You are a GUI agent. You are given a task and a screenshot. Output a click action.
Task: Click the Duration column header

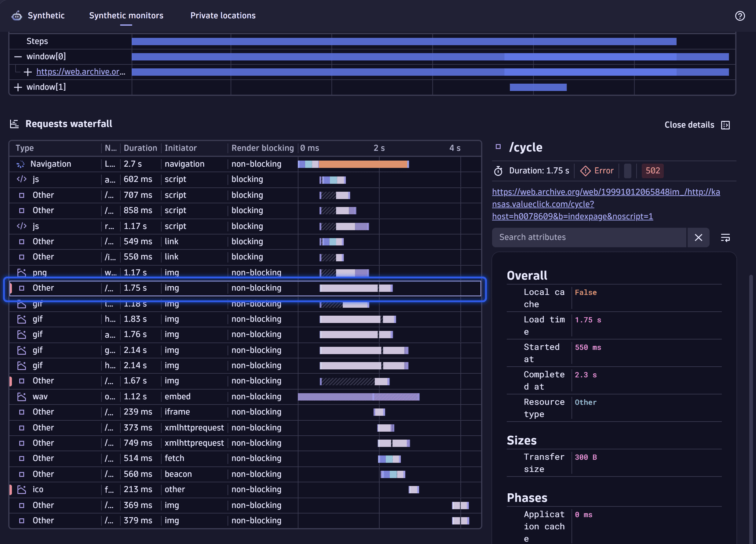(140, 148)
